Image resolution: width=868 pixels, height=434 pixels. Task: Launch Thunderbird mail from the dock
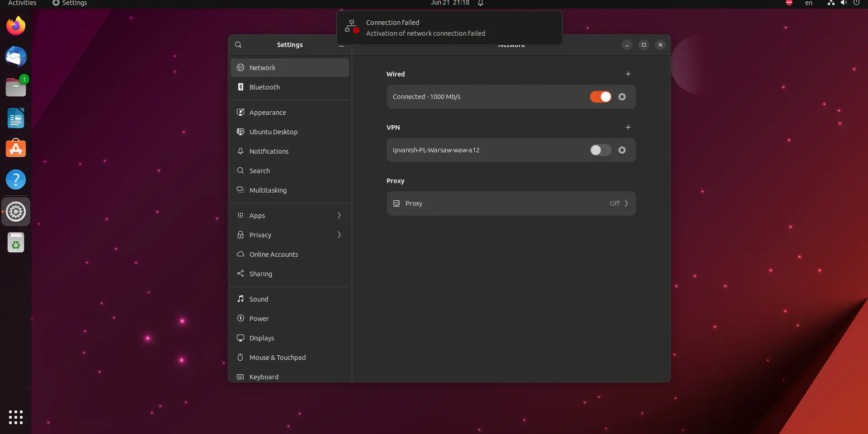click(x=16, y=57)
